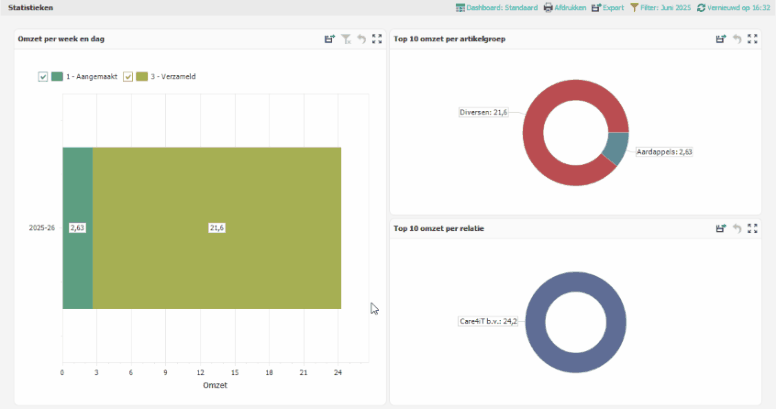Click the Export button in top toolbar
Viewport: 776px width, 409px height.
tap(607, 7)
